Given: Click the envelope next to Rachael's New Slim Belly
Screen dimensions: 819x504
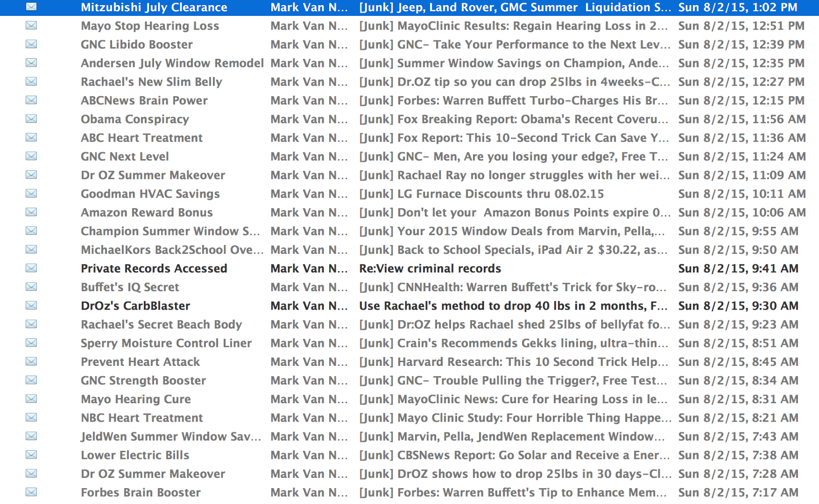Looking at the screenshot, I should click(x=31, y=82).
